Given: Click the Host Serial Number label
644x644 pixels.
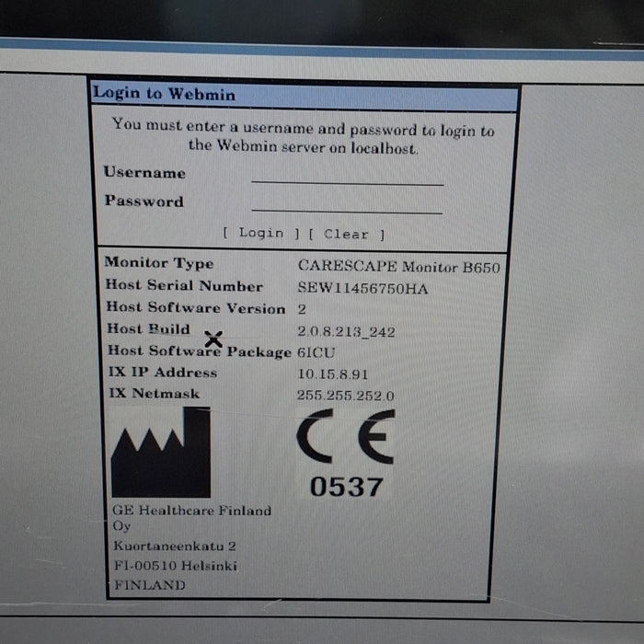Looking at the screenshot, I should click(x=184, y=285).
